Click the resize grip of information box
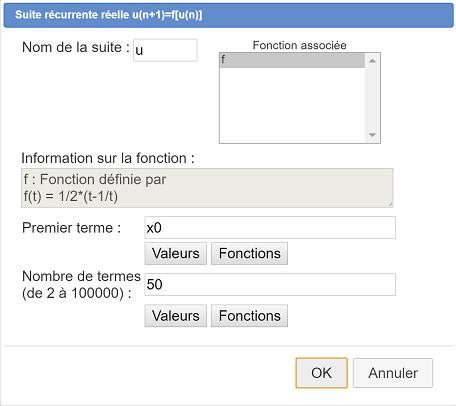The image size is (456, 406). (x=390, y=204)
